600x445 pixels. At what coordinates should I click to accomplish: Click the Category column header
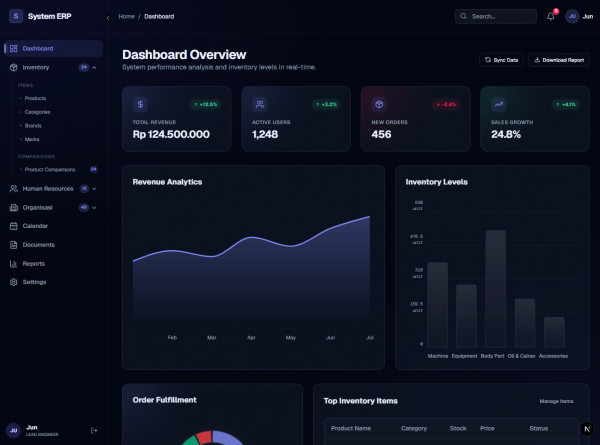[x=414, y=429]
